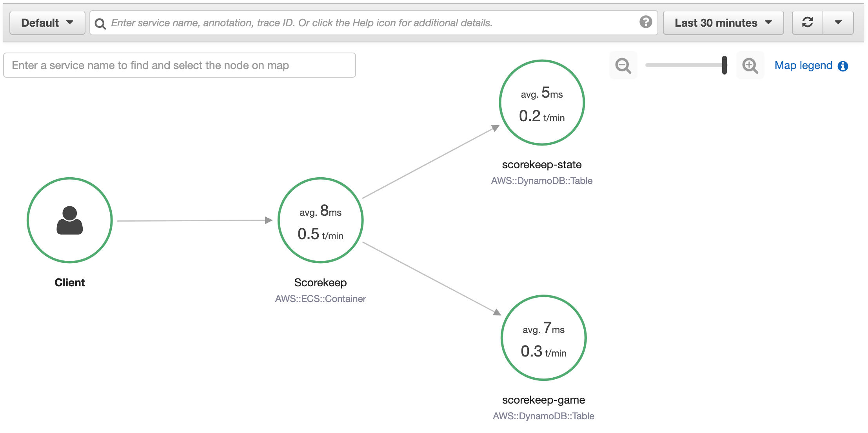Select the scorekeep-game DynamoDB node
This screenshot has width=868, height=433.
coord(543,338)
